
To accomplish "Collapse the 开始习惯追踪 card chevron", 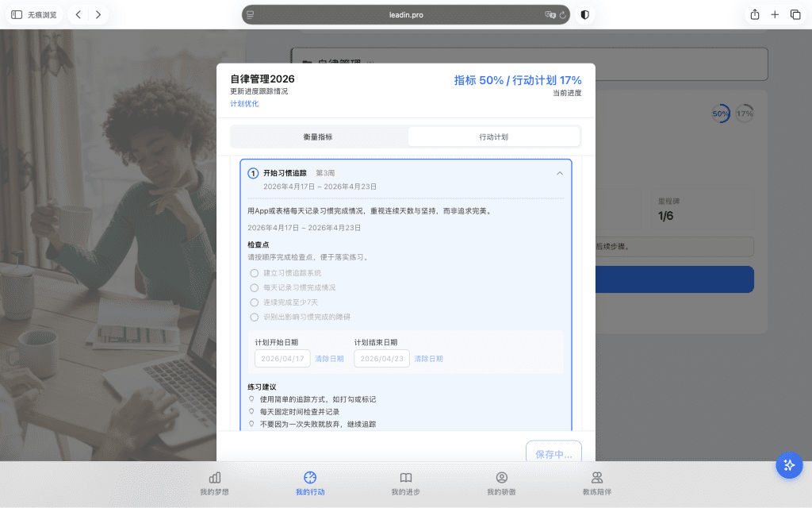I will [560, 173].
